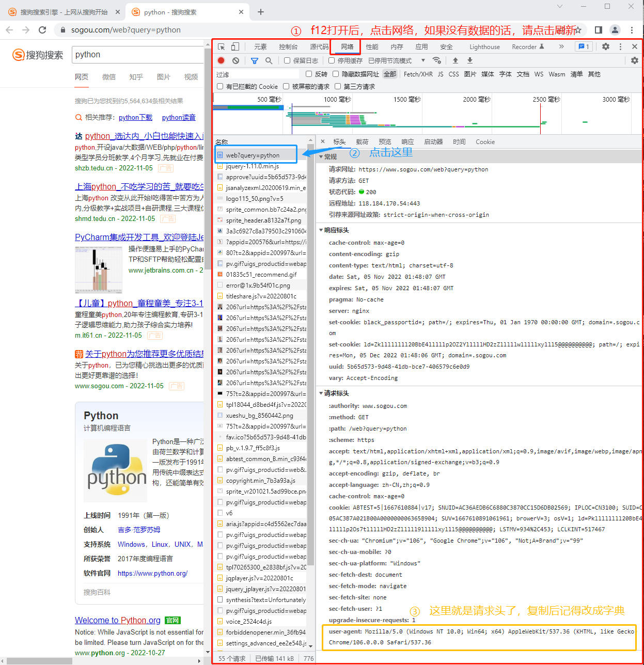Image resolution: width=644 pixels, height=665 pixels.
Task: Toggle device toolbar icon in DevTools
Action: (x=235, y=46)
